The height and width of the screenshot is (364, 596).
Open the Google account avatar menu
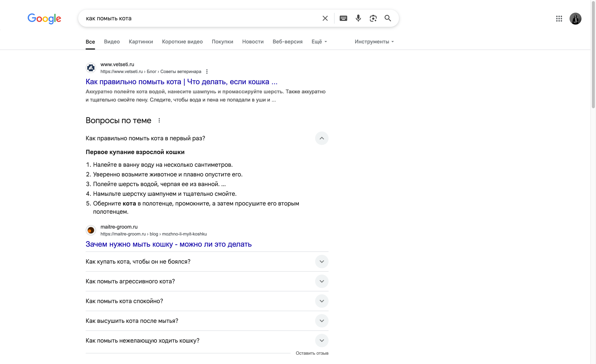pyautogui.click(x=575, y=19)
